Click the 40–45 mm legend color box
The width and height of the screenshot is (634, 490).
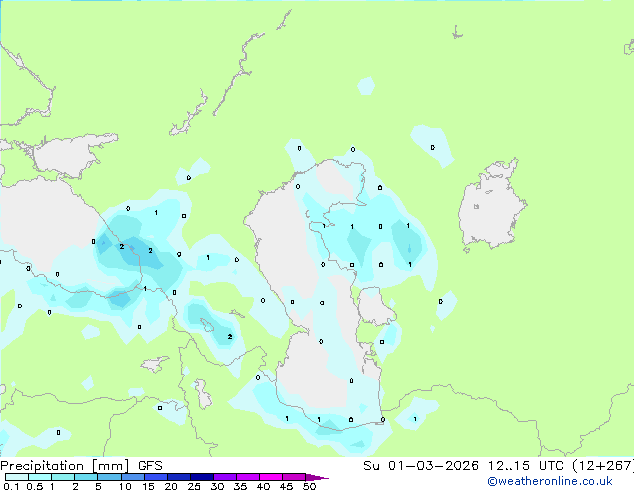pyautogui.click(x=271, y=477)
